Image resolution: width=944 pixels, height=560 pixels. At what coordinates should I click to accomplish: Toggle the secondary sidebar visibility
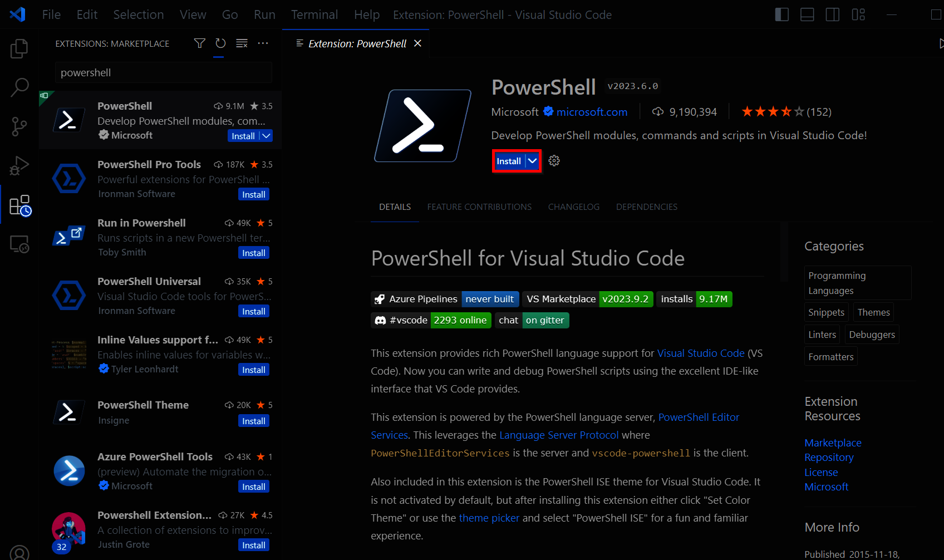click(x=832, y=14)
